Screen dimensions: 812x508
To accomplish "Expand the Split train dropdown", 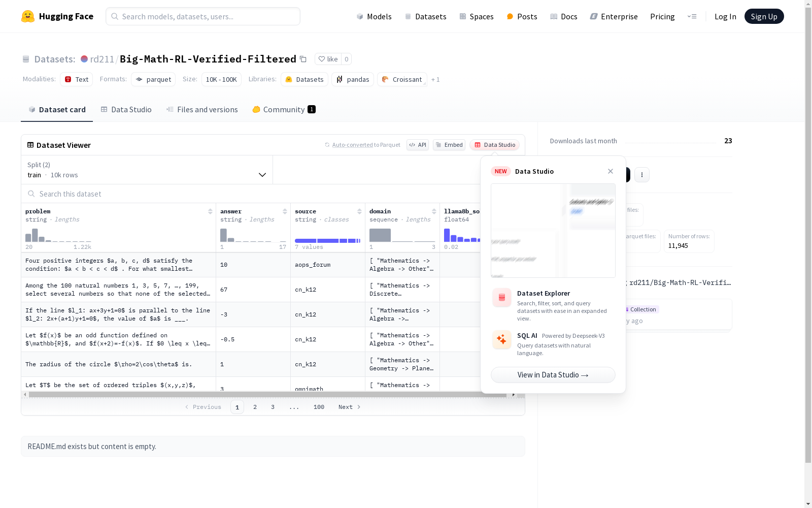I will (x=147, y=170).
